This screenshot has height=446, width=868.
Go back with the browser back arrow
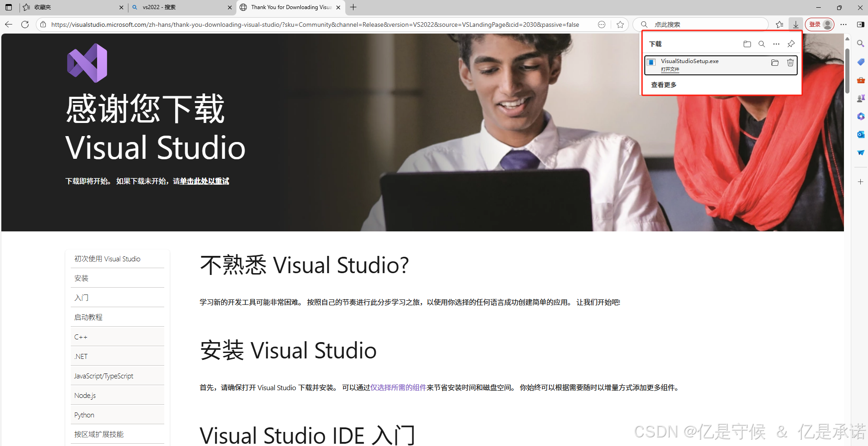[9, 25]
